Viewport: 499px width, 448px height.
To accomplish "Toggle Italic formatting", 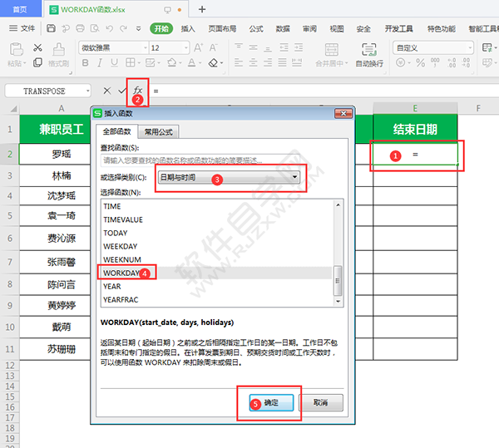I will point(100,62).
